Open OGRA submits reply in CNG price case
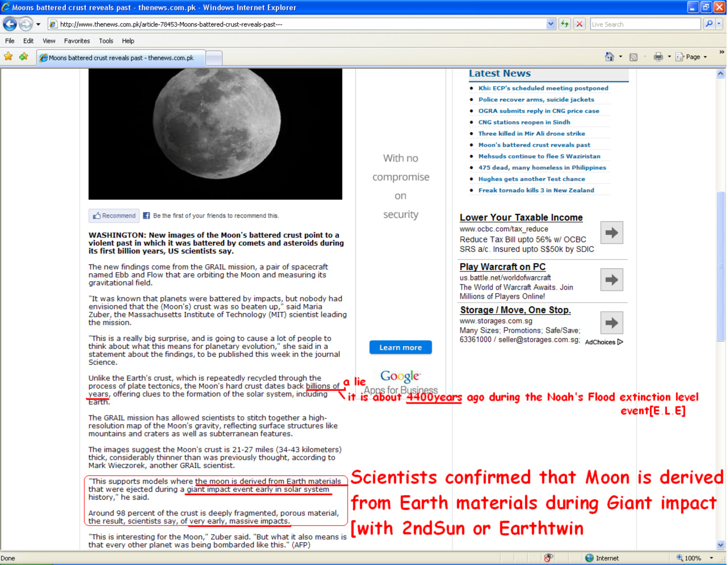 pyautogui.click(x=539, y=111)
